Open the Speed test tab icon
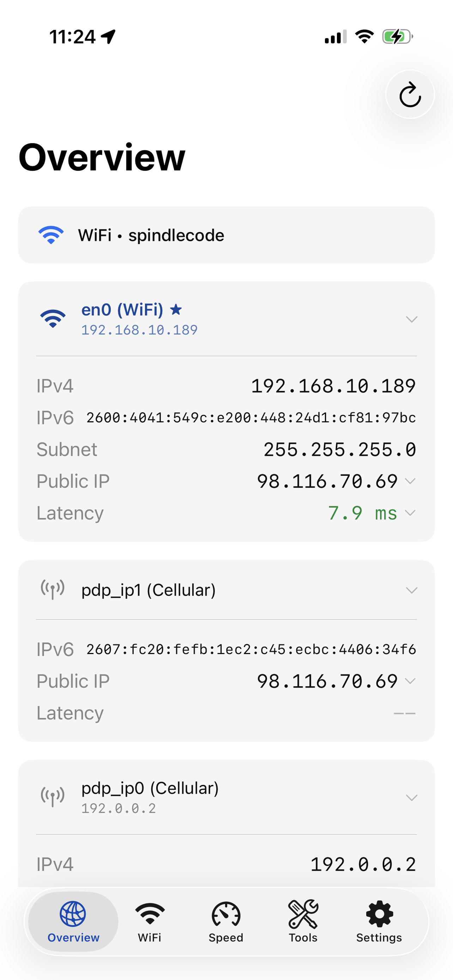Viewport: 453px width, 980px height. pos(225,913)
